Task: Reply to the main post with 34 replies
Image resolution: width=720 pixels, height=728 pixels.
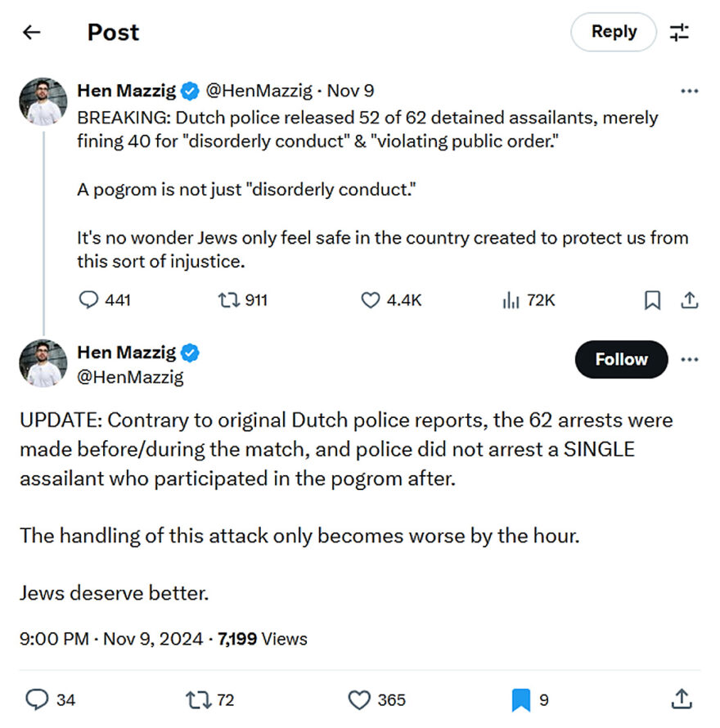Action: pos(38,699)
